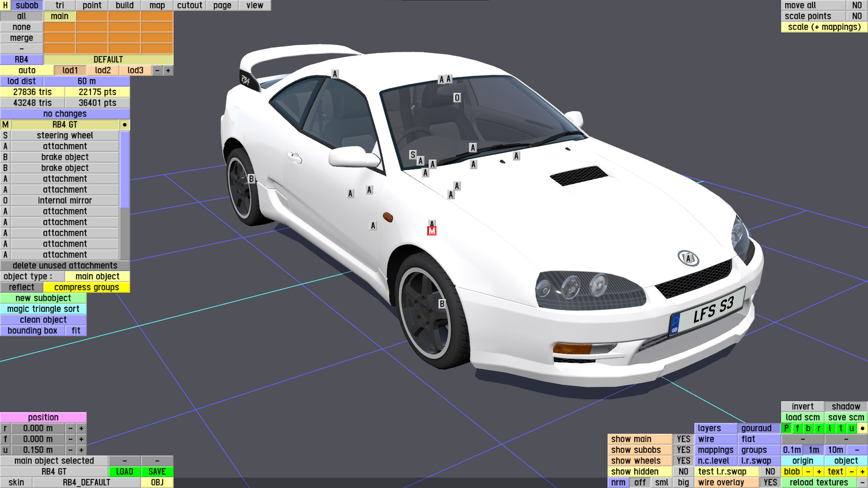The height and width of the screenshot is (488, 868).
Task: Select the S steering wheel marker on car
Action: tap(412, 155)
